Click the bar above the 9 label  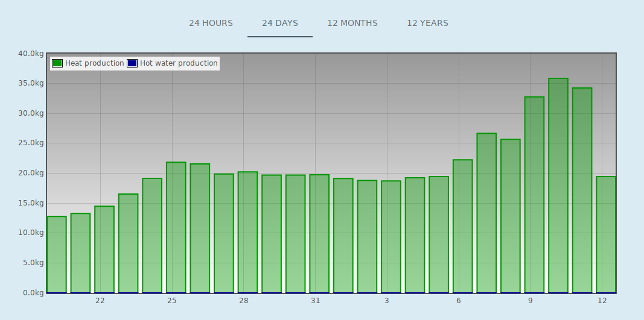point(534,195)
